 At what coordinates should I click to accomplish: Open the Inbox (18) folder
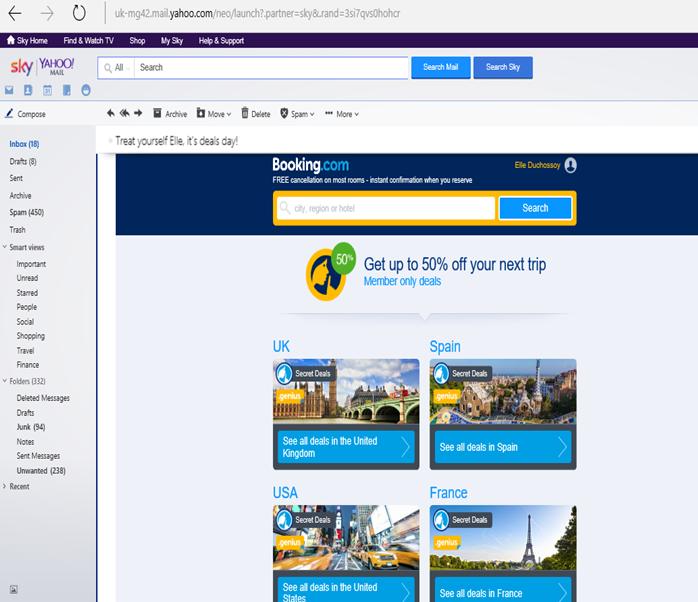(x=24, y=144)
